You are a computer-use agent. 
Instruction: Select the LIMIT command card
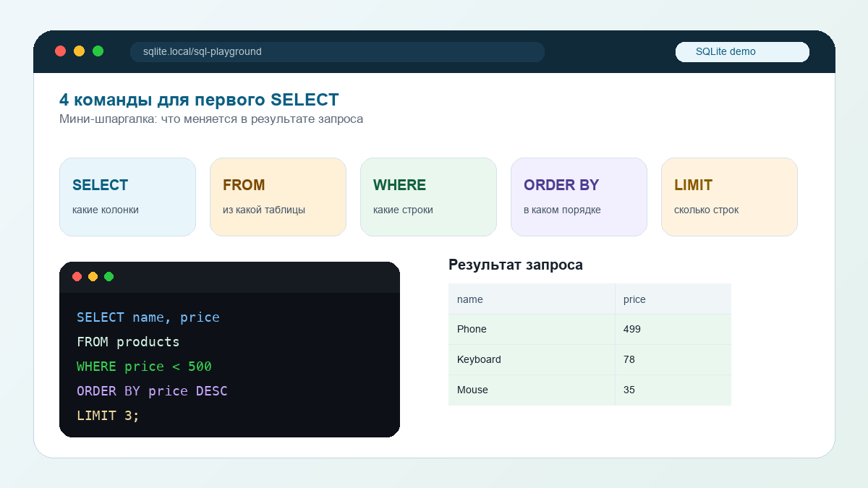[x=729, y=197]
